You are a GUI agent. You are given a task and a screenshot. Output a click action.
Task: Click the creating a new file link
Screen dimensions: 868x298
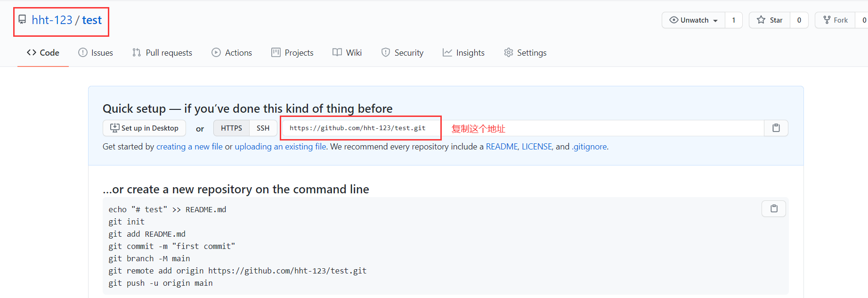[x=189, y=147]
